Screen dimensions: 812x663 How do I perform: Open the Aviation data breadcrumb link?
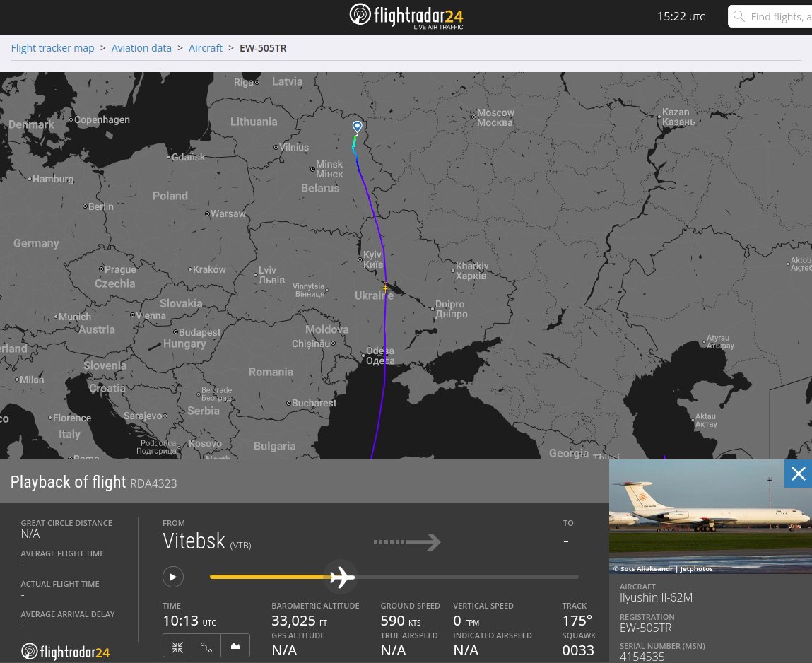point(141,48)
